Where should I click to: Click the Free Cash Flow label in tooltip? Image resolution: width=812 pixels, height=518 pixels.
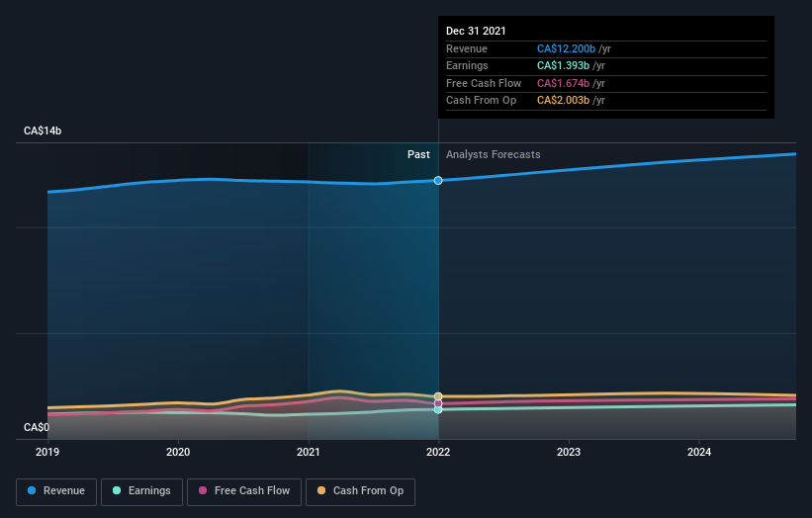point(484,83)
